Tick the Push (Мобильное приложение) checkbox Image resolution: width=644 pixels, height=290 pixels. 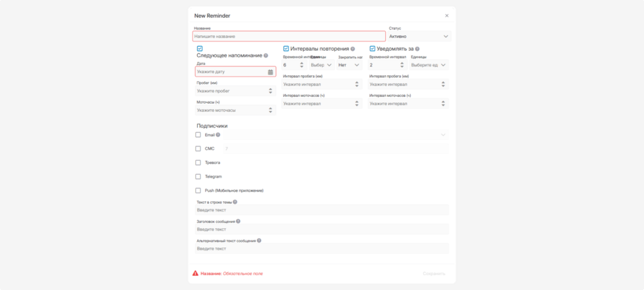198,190
